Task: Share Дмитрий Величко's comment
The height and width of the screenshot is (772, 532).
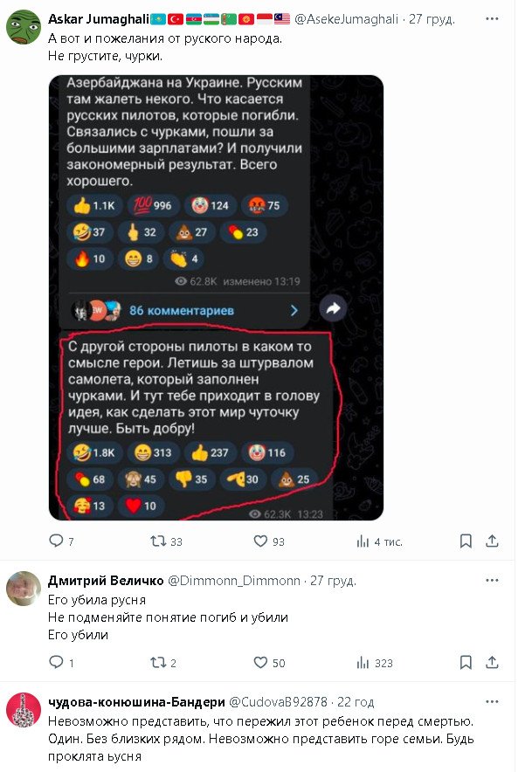Action: [x=493, y=663]
